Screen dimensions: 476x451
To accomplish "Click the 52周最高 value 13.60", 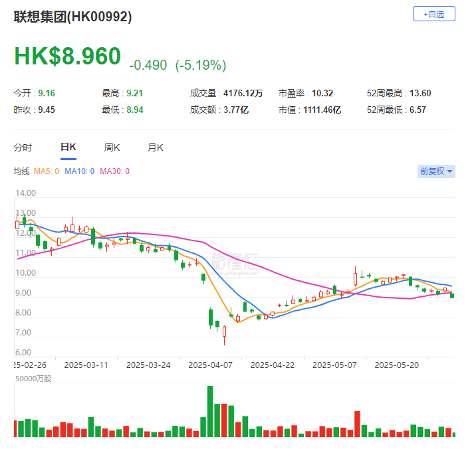I will 420,93.
